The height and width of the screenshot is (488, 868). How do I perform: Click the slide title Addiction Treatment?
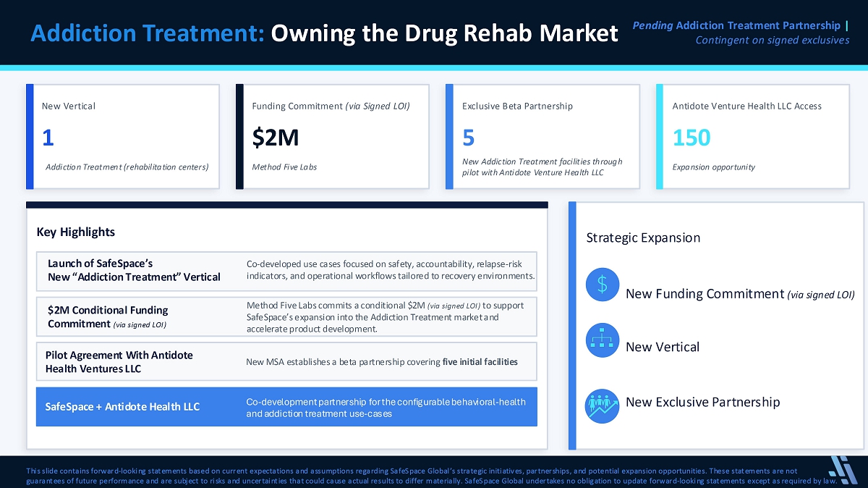coord(325,33)
